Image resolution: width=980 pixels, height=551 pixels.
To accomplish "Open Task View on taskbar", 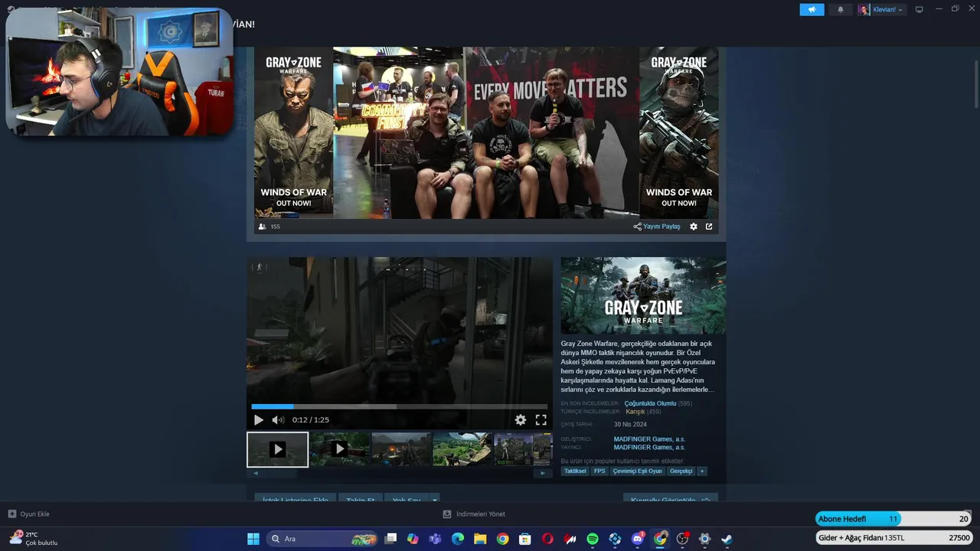I will 390,539.
